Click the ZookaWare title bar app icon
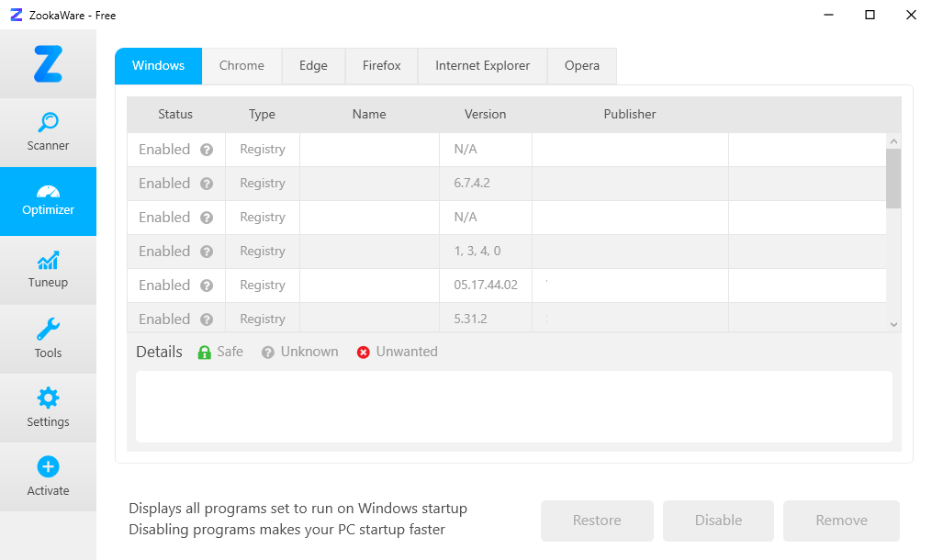 click(x=17, y=15)
